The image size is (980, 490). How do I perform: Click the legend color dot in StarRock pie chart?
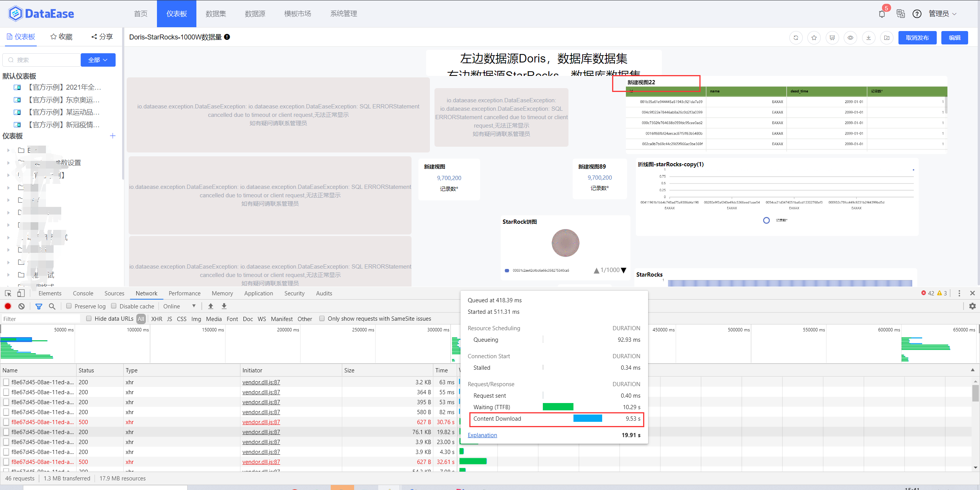click(x=507, y=270)
